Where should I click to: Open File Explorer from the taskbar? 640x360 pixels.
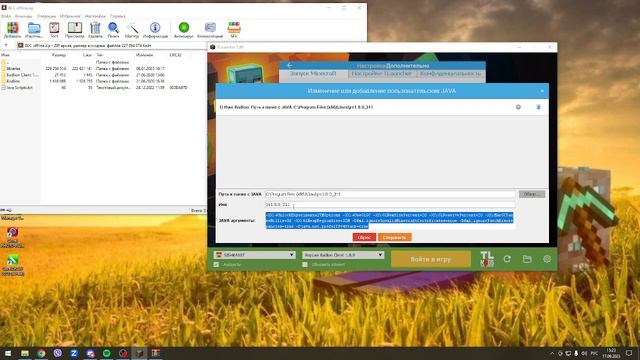[25, 353]
